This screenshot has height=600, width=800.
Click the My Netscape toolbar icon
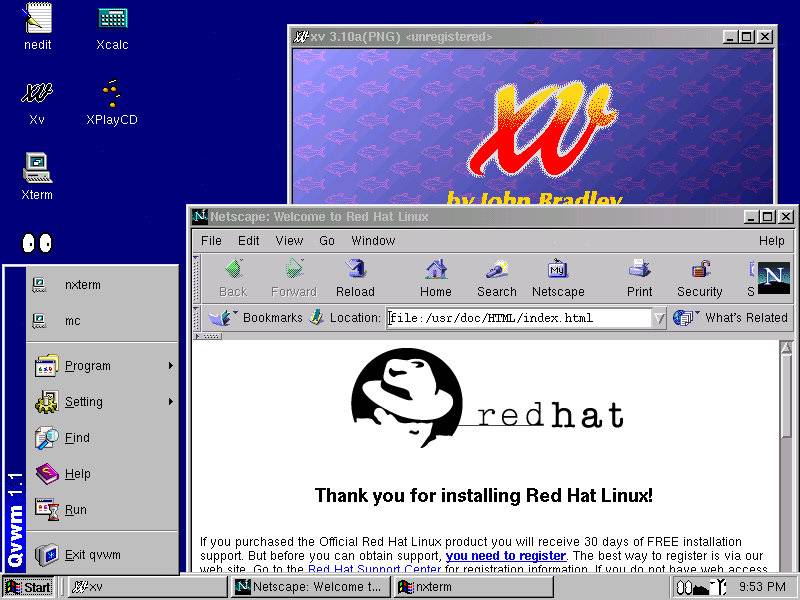point(558,279)
